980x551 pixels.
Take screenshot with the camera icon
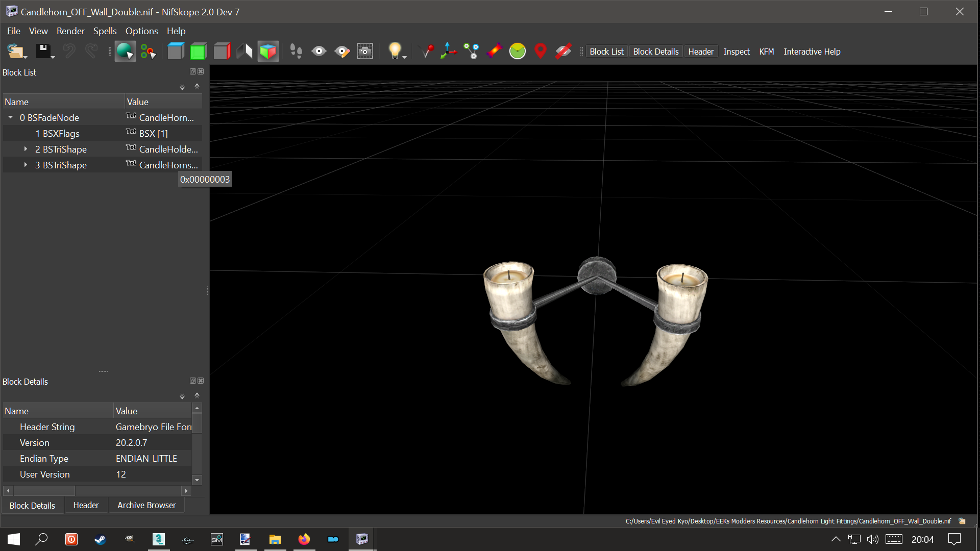pyautogui.click(x=364, y=51)
